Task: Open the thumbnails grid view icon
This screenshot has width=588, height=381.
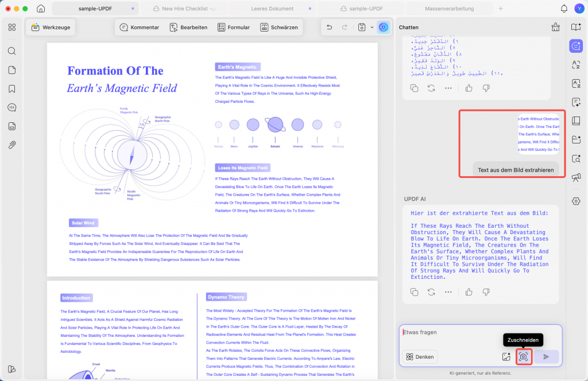Action: tap(12, 28)
